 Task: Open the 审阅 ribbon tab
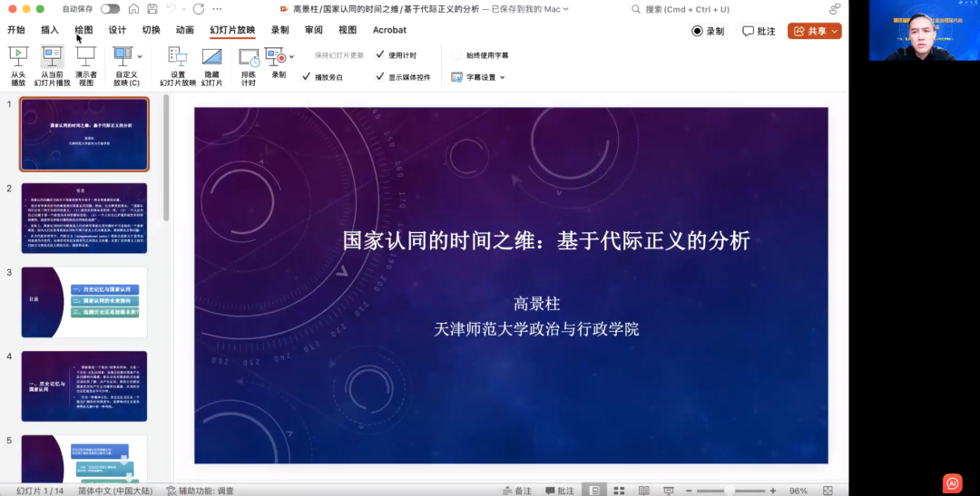pyautogui.click(x=314, y=30)
